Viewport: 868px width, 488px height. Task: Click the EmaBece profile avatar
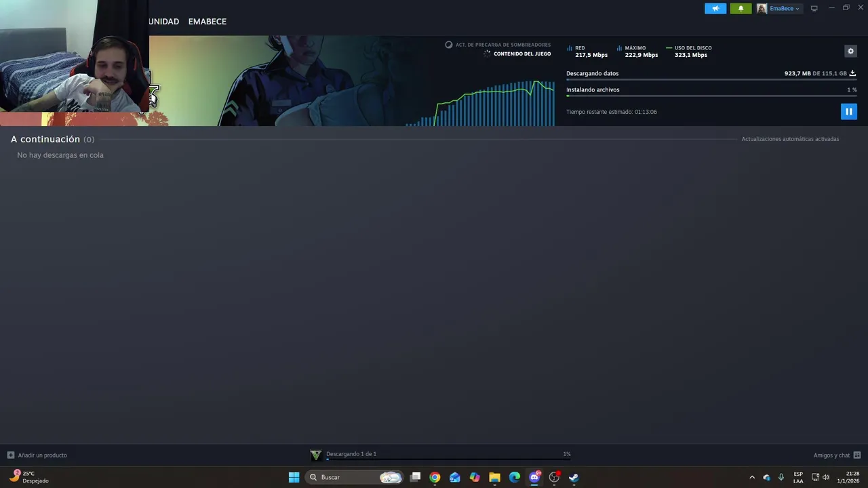coord(762,8)
